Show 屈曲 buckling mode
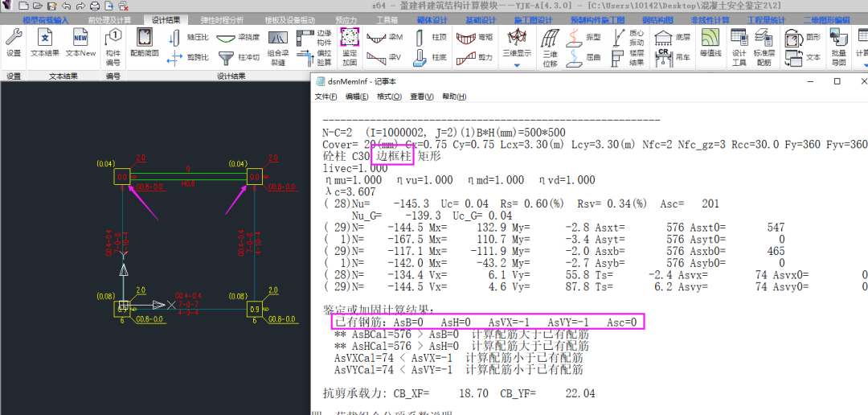 point(583,57)
